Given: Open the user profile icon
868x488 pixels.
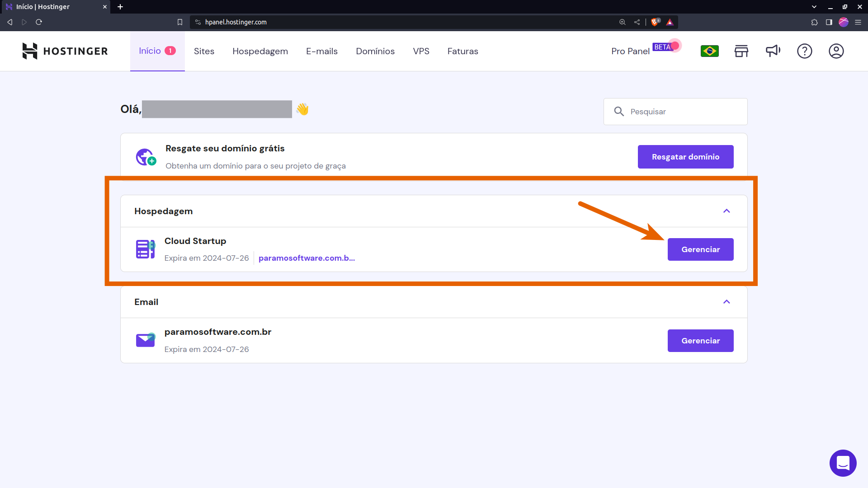Looking at the screenshot, I should click(836, 51).
